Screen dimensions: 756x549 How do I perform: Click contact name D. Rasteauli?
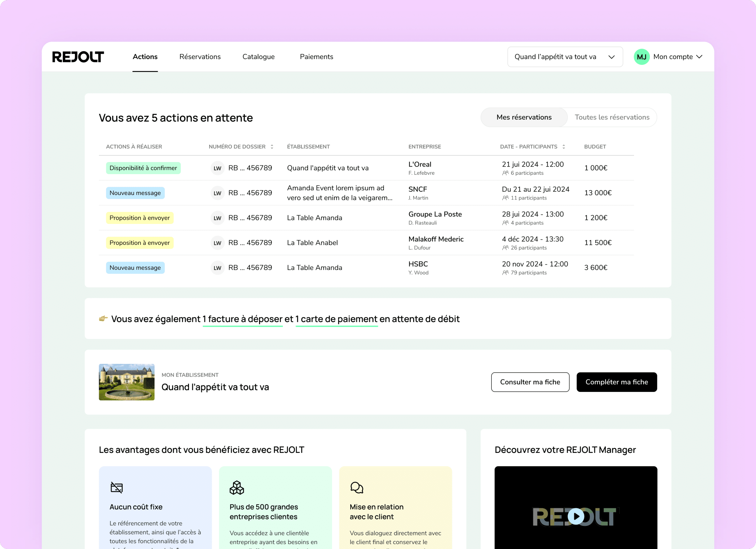click(422, 223)
